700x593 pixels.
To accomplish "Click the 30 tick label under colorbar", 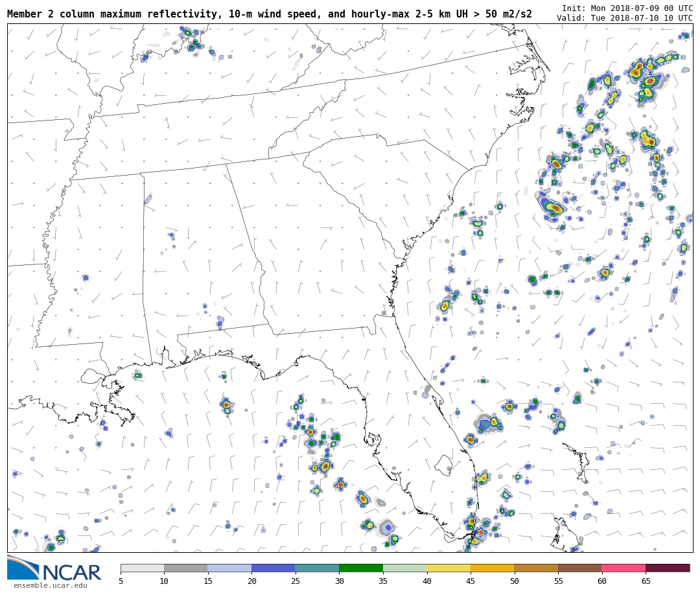I will click(339, 581).
